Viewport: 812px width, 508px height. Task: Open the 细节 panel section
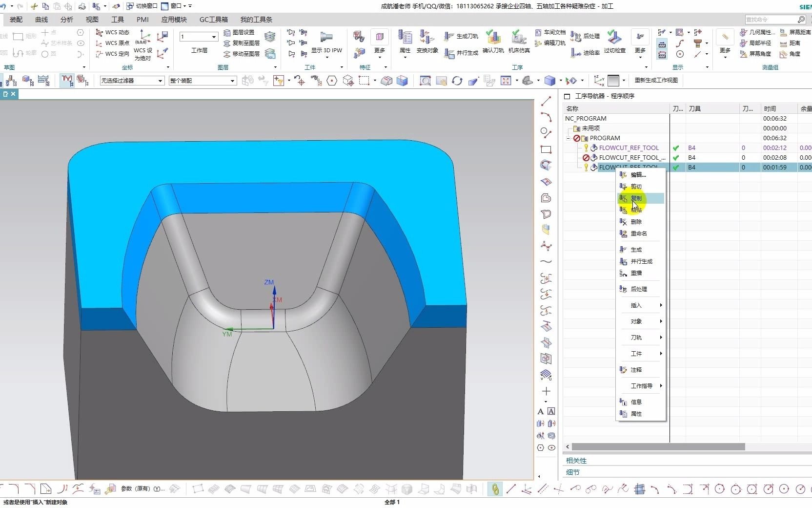573,472
